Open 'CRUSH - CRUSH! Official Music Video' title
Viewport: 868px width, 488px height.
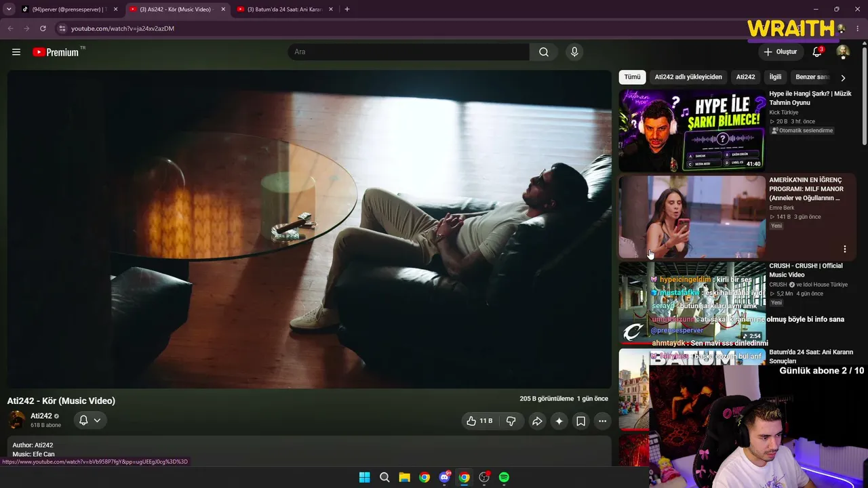[806, 270]
